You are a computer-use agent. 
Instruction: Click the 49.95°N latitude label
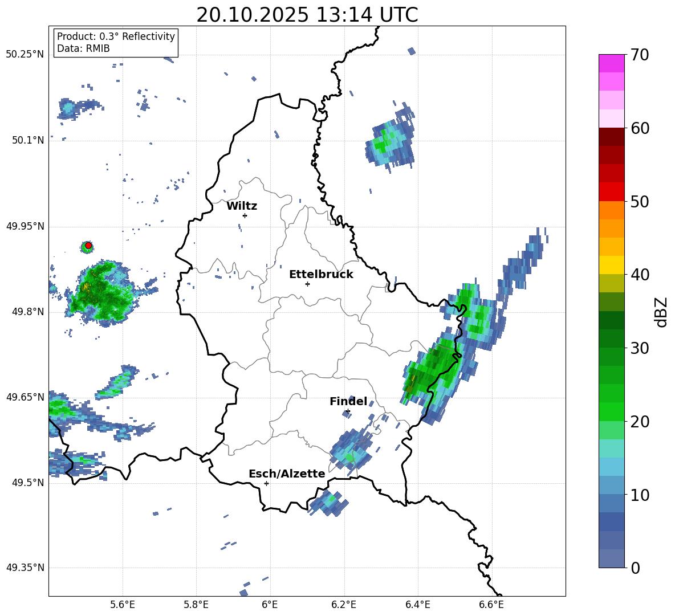(x=25, y=226)
